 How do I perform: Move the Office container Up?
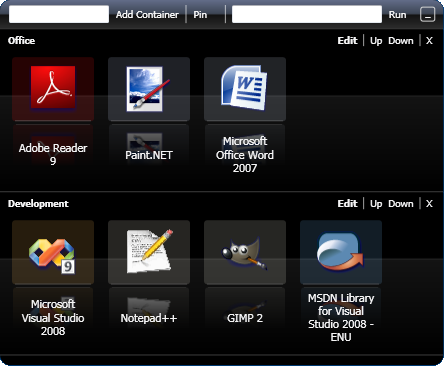pos(376,41)
